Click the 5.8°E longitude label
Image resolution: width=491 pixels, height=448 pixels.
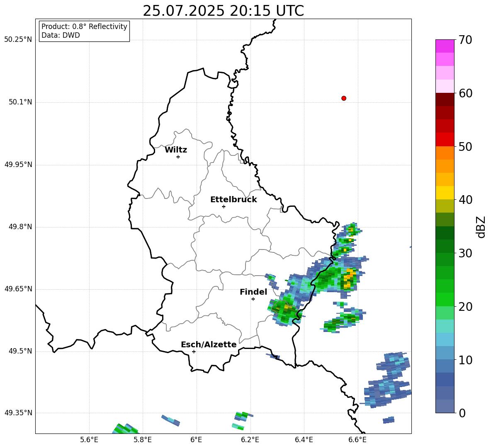pos(143,440)
